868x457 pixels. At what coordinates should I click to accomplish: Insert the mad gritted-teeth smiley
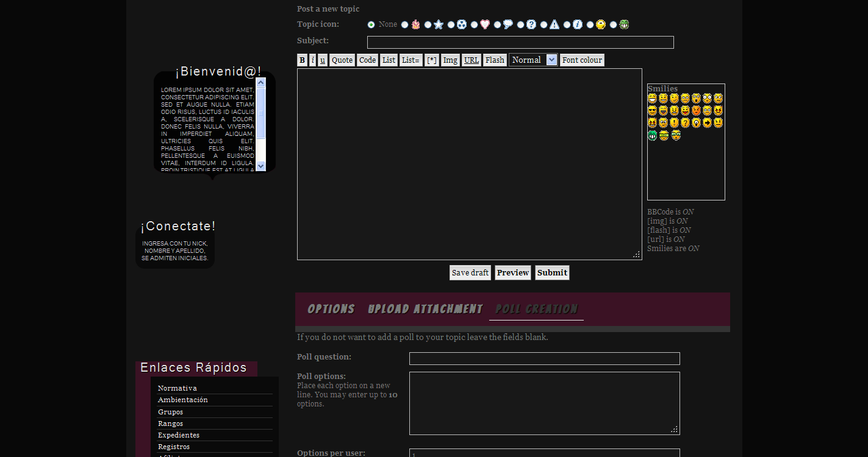tap(674, 110)
